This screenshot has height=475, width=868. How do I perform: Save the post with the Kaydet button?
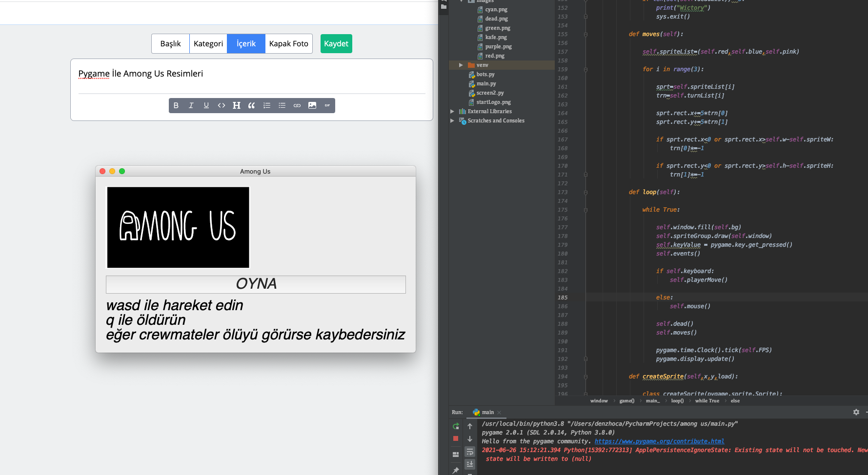336,43
